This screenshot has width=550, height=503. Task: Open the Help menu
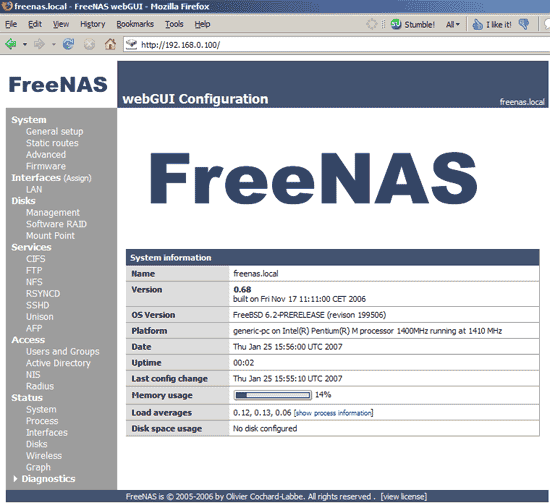click(202, 24)
